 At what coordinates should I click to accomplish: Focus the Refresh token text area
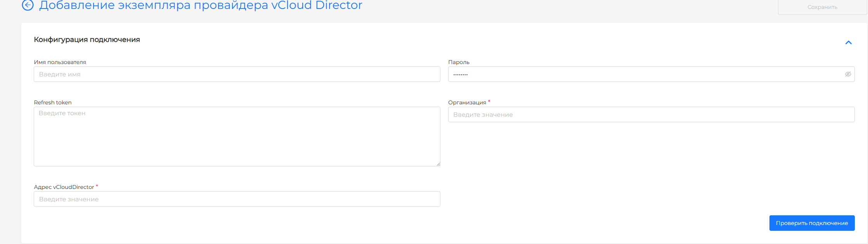(237, 137)
